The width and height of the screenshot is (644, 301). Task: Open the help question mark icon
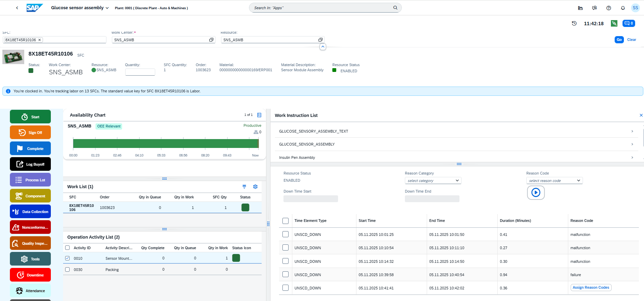609,8
